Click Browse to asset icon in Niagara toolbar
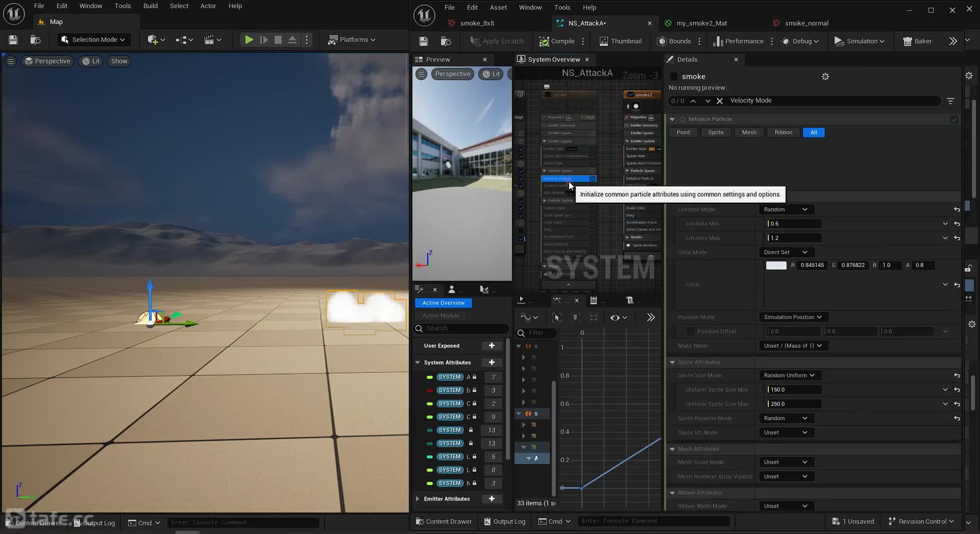The height and width of the screenshot is (534, 980). click(x=446, y=41)
